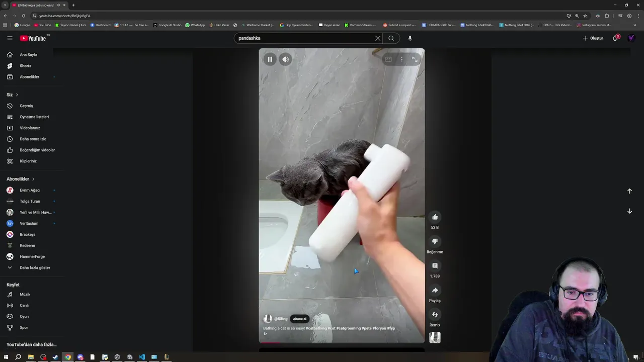Dislike the Short (Beğenme)
Image resolution: width=644 pixels, height=362 pixels.
(x=435, y=241)
